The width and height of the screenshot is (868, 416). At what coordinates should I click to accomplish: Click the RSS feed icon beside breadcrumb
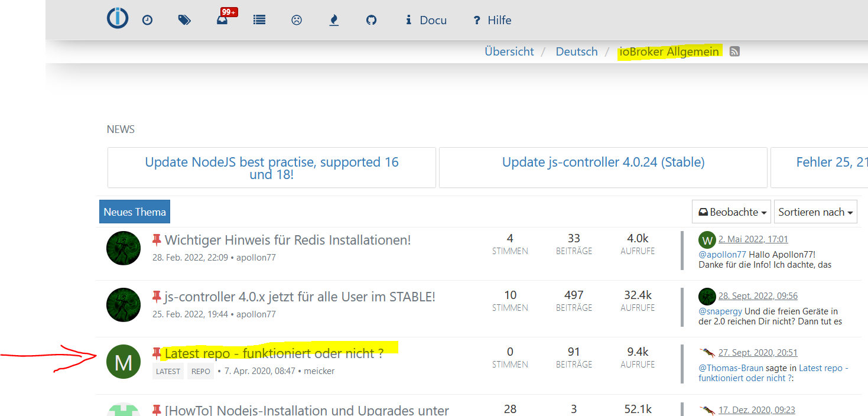(x=734, y=51)
